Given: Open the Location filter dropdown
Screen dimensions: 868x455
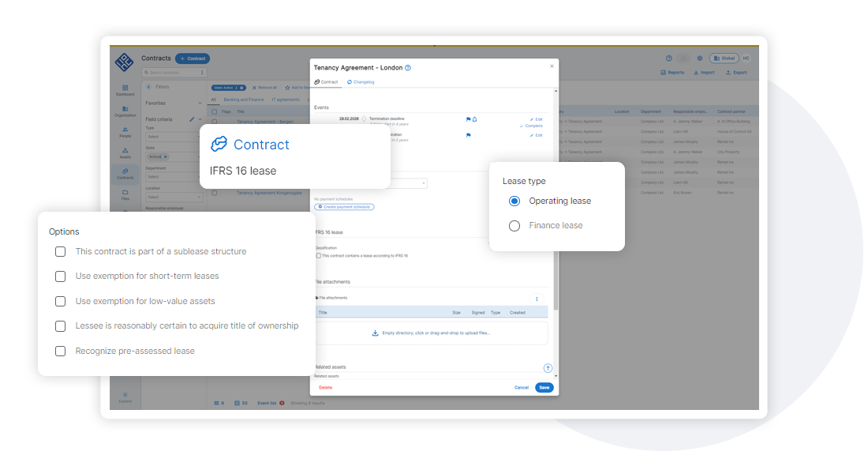Looking at the screenshot, I should 174,197.
